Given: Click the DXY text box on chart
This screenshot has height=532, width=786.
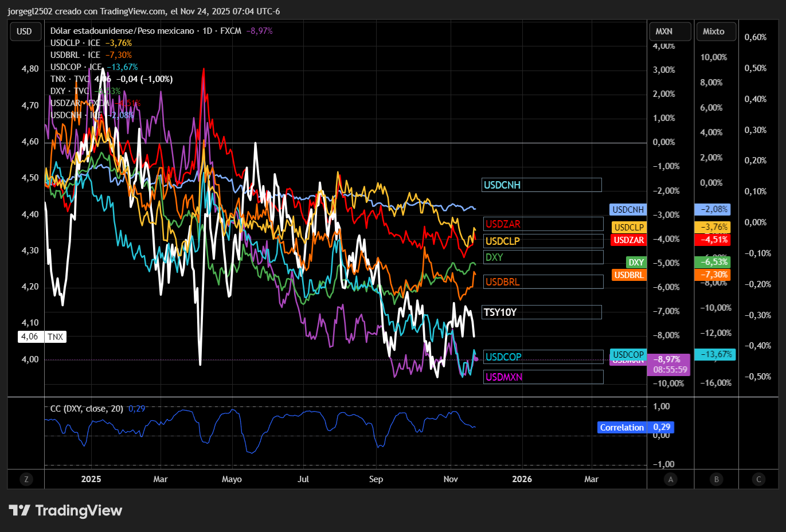Looking at the screenshot, I should (x=543, y=257).
